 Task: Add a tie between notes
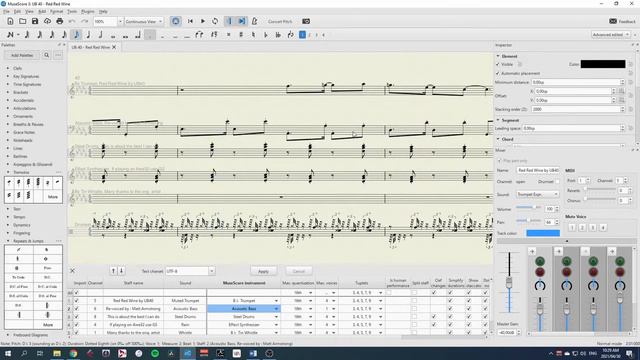coord(199,35)
